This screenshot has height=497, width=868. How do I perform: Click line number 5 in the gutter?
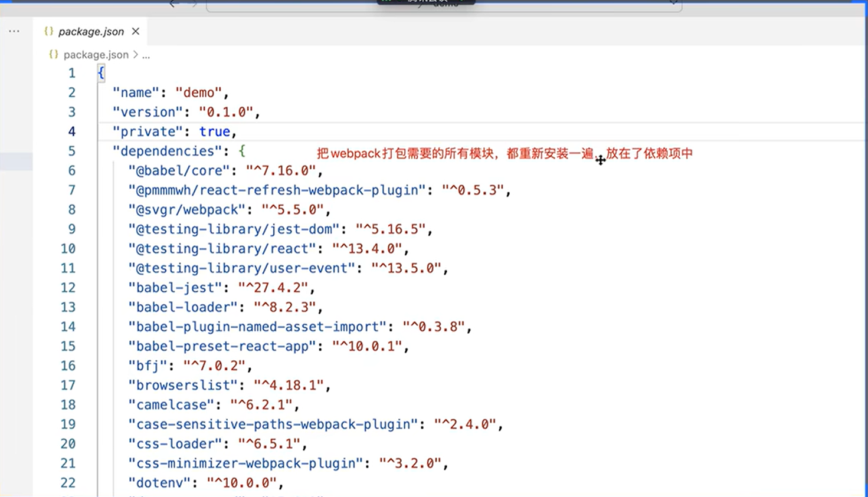pyautogui.click(x=72, y=151)
